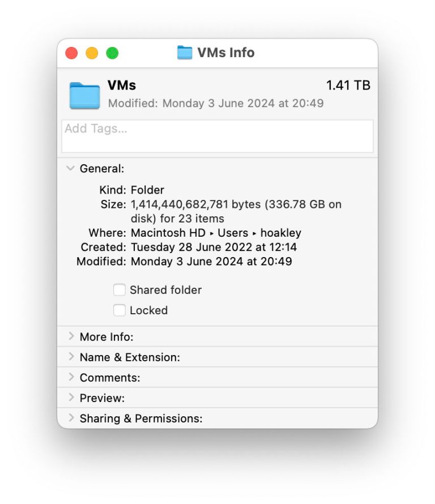435x504 pixels.
Task: Collapse the General section
Action: point(70,168)
